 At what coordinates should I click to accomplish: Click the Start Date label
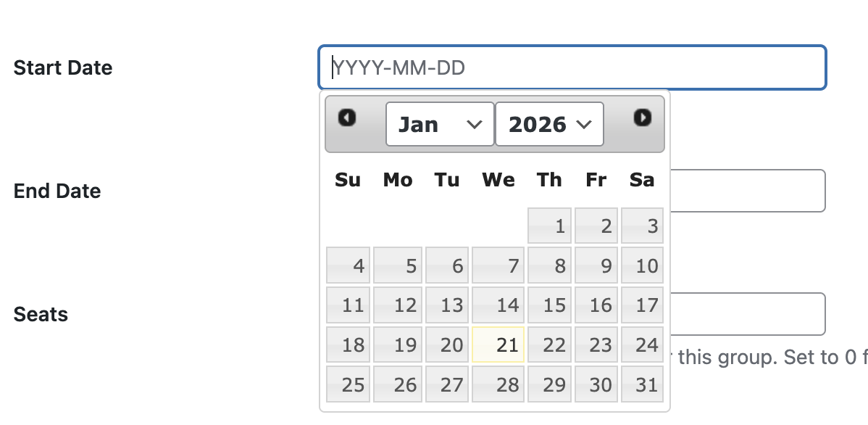click(x=62, y=67)
